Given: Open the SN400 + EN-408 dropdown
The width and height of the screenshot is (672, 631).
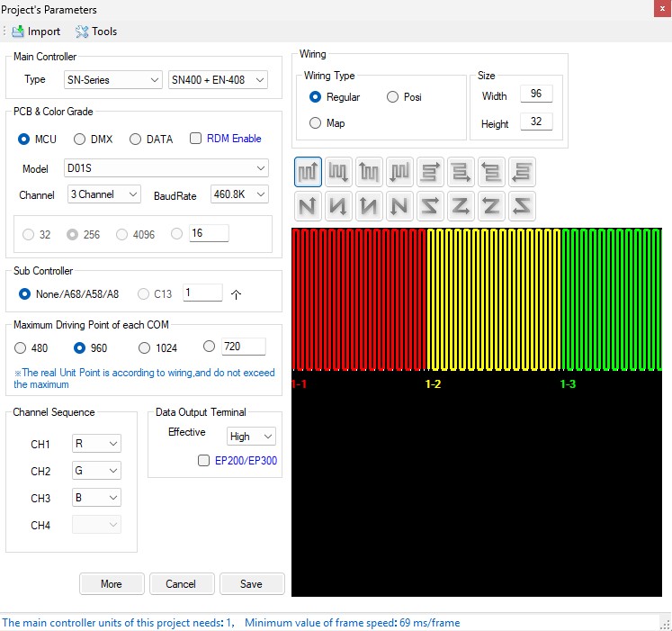Looking at the screenshot, I should pos(218,80).
